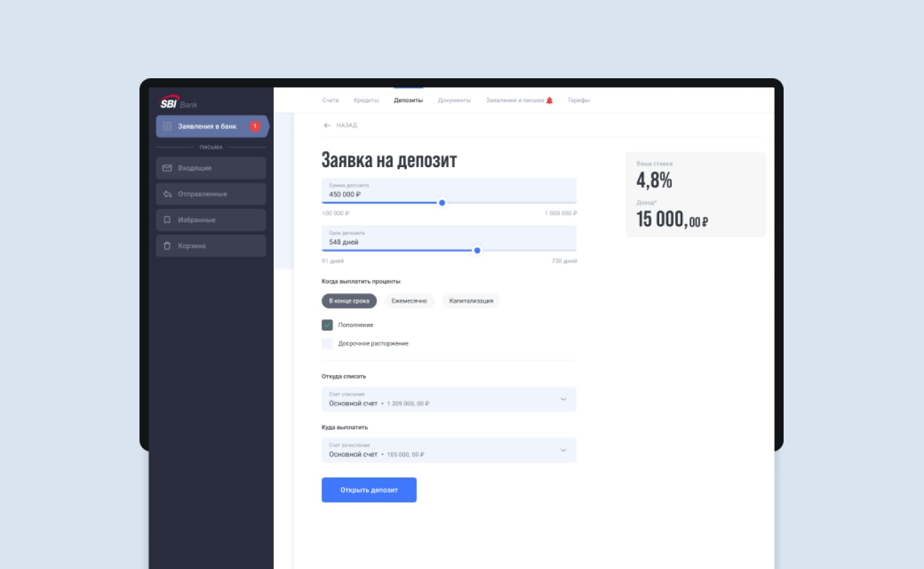This screenshot has width=924, height=569.
Task: Open the Избранные folder
Action: tap(211, 220)
